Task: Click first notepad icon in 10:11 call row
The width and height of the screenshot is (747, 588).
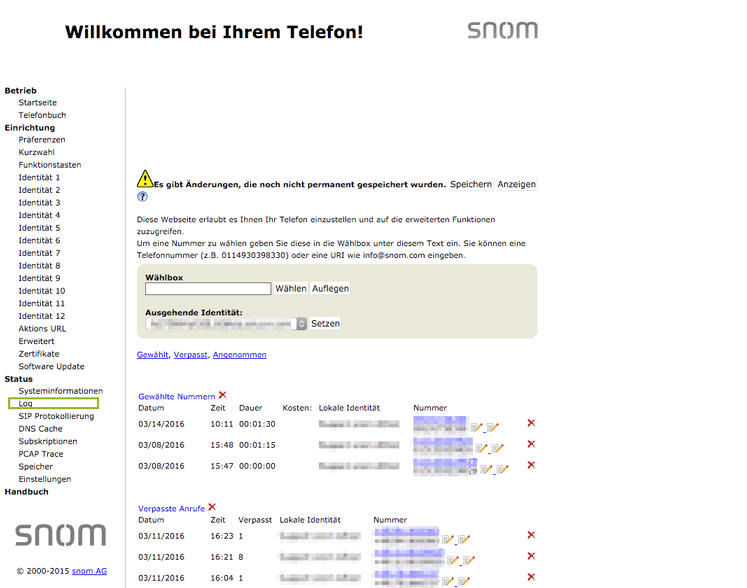Action: pyautogui.click(x=476, y=427)
